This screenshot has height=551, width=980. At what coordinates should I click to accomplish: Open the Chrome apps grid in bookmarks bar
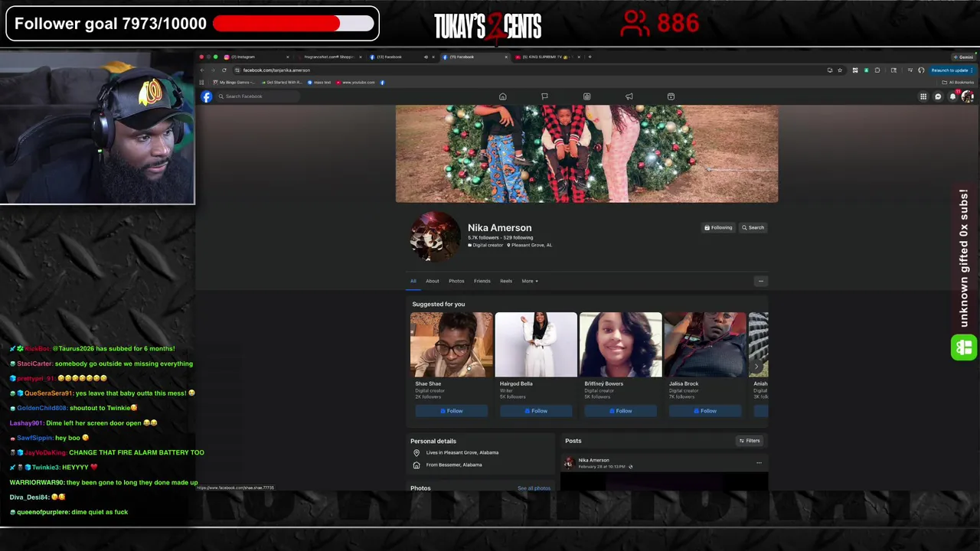coord(202,83)
